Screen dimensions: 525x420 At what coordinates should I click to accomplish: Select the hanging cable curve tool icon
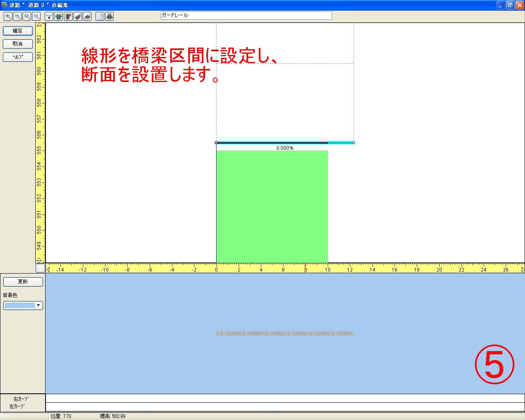point(49,16)
